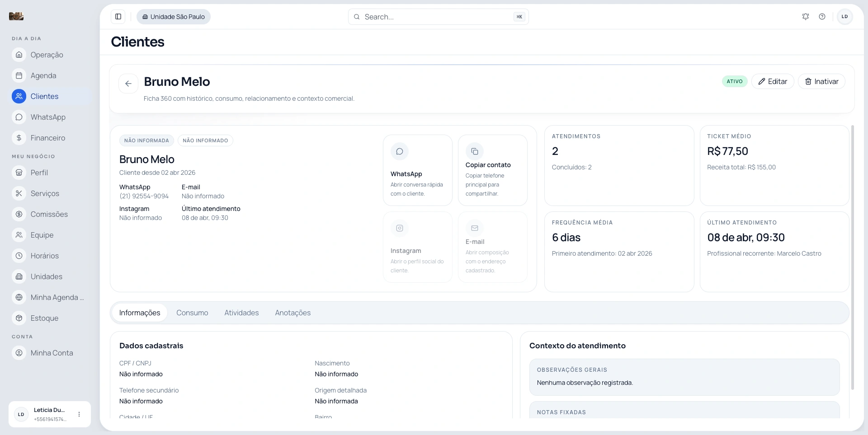Copy the client's phone via Copiar contato
Viewport: 868px width, 435px height.
point(492,170)
